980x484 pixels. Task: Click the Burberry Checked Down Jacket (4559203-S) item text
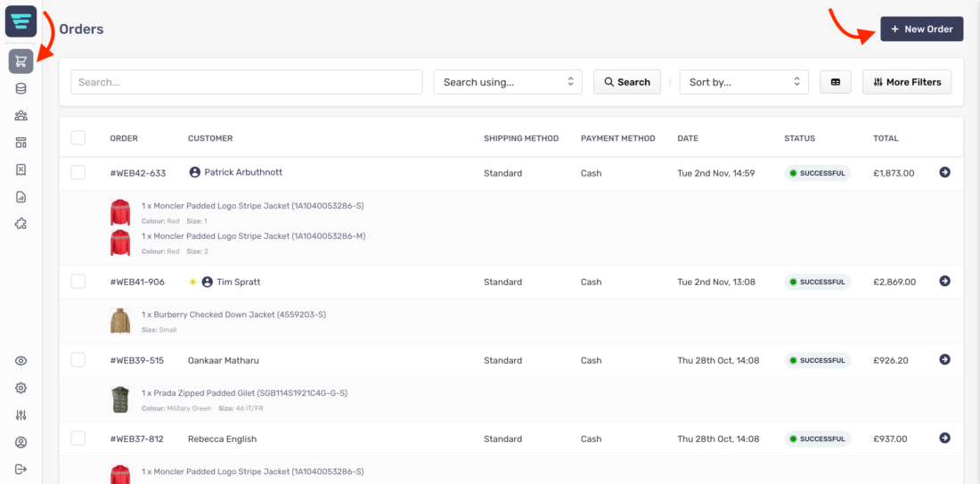tap(233, 315)
